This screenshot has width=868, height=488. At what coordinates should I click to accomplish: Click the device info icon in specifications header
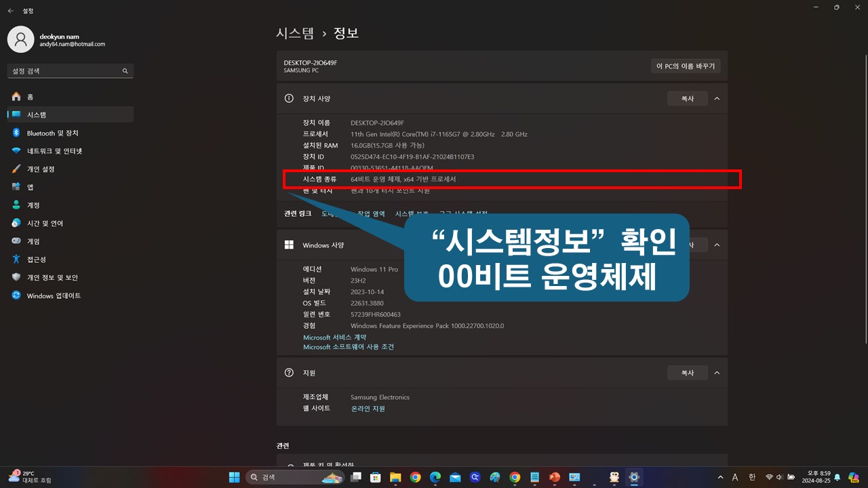pyautogui.click(x=289, y=99)
